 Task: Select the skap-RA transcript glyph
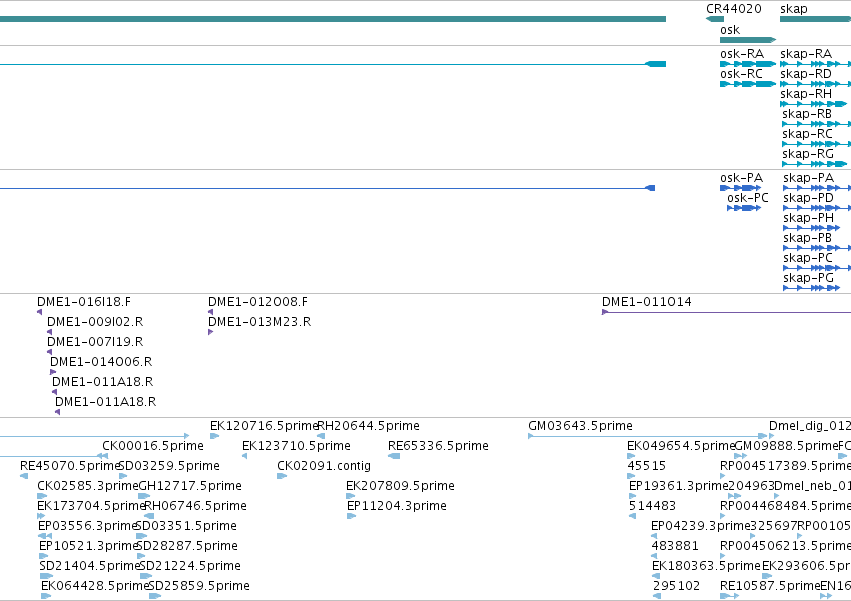(x=815, y=64)
